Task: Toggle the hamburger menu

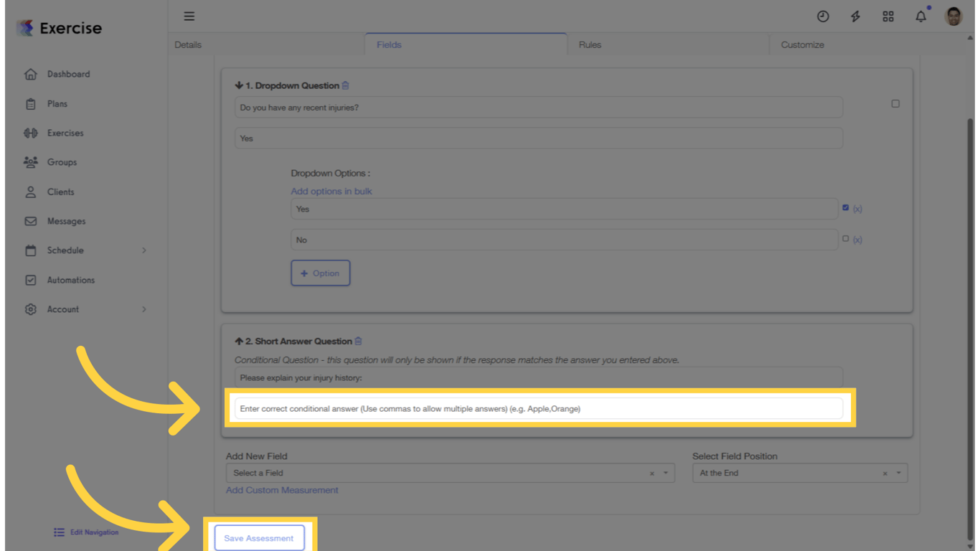Action: (x=189, y=16)
